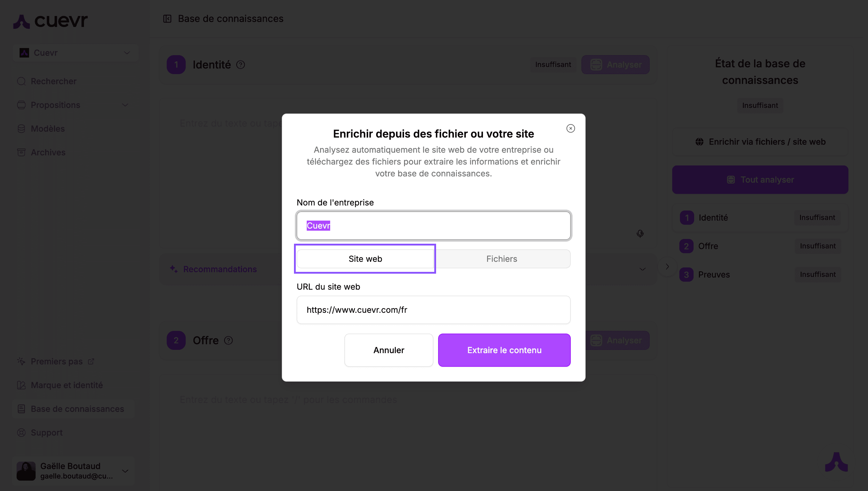The height and width of the screenshot is (491, 868).
Task: Click the Offre help question icon
Action: click(228, 341)
